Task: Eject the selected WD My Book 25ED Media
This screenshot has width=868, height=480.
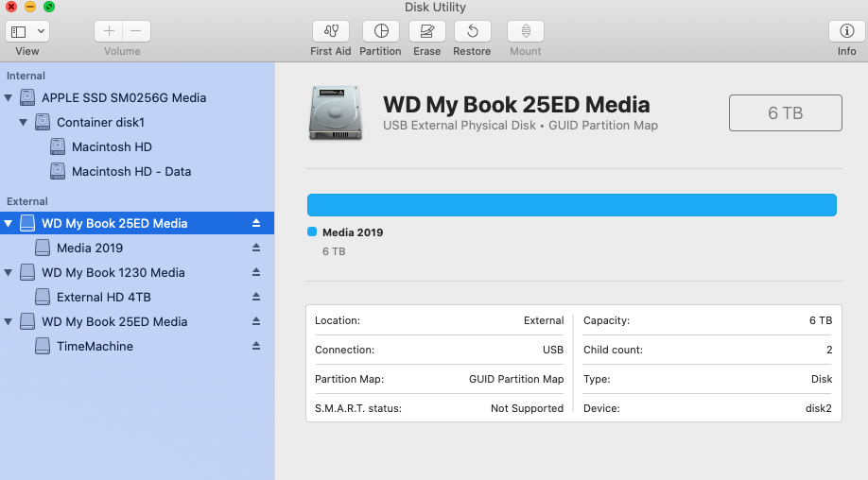Action: (x=255, y=223)
